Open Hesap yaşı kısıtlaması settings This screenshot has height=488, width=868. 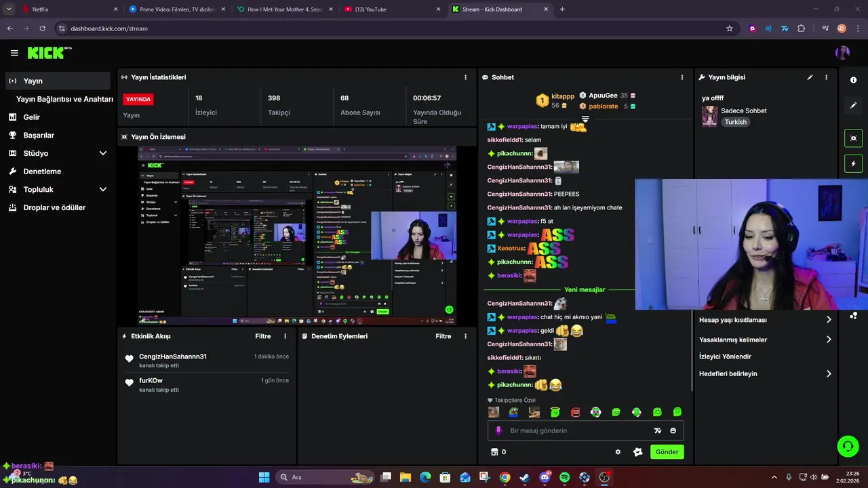pos(765,320)
